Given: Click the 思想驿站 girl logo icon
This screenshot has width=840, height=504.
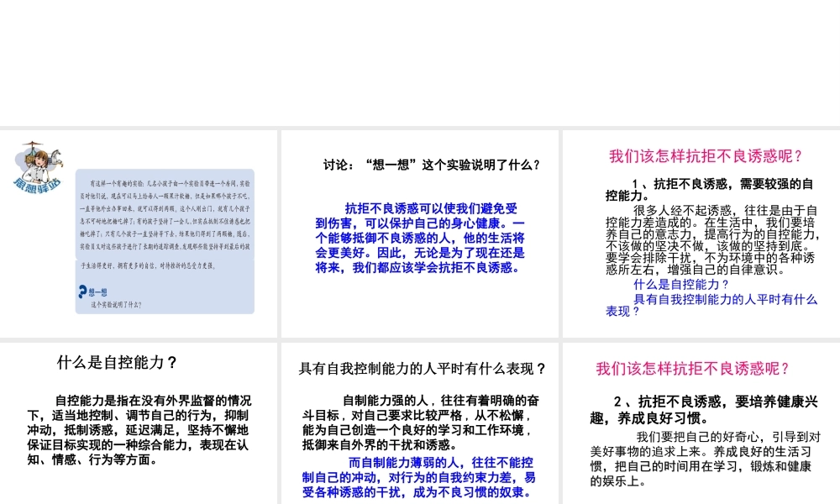Looking at the screenshot, I should [37, 166].
